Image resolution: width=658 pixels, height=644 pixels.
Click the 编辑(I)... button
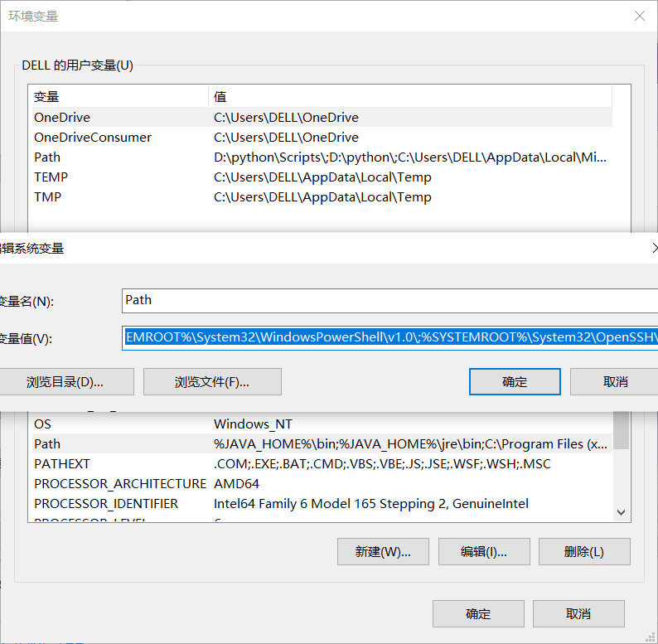pos(484,552)
